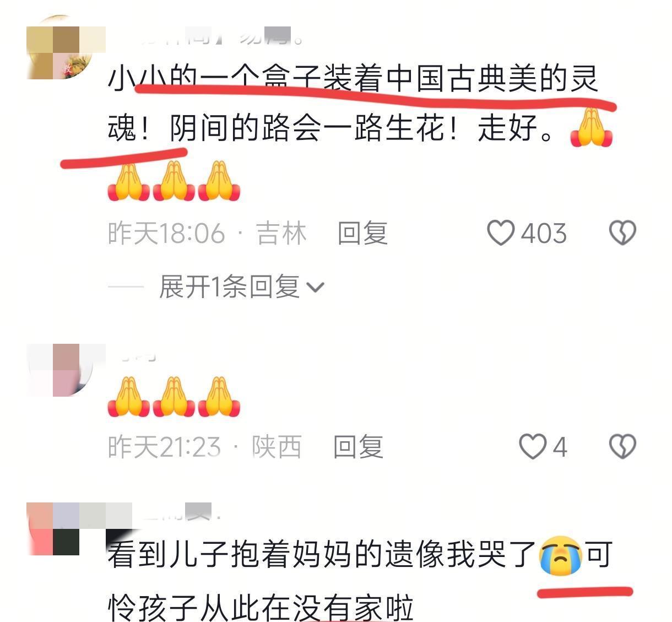672x622 pixels.
Task: Tap the three praying-hands emojis of second comment
Action: tap(174, 396)
